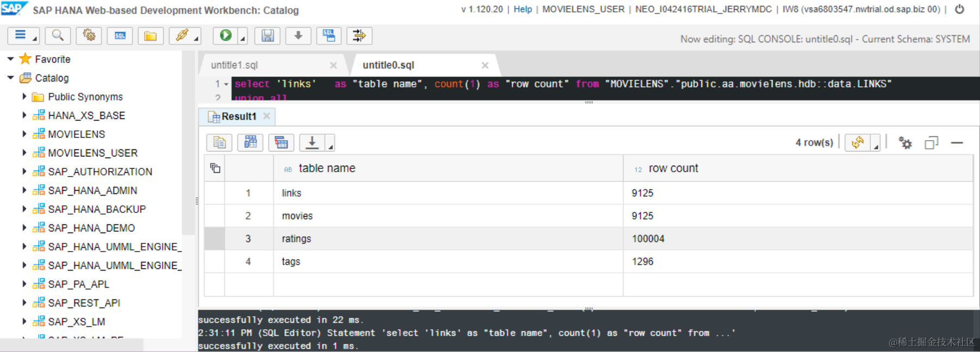Close the Result1 tab
The height and width of the screenshot is (352, 980).
266,116
